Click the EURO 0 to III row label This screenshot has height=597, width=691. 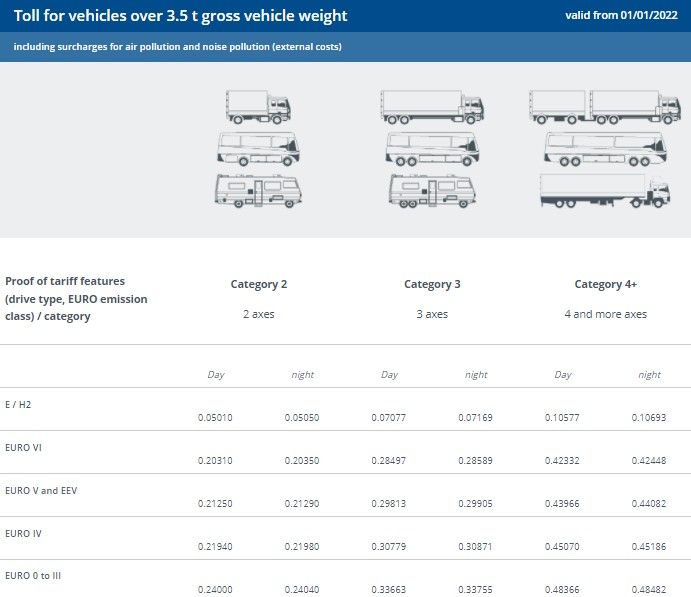33,576
